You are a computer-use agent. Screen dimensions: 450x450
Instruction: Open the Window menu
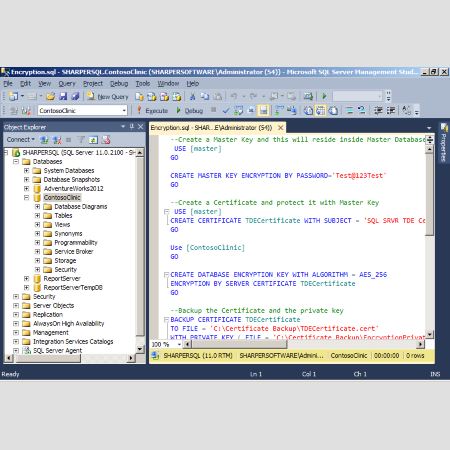[x=168, y=84]
